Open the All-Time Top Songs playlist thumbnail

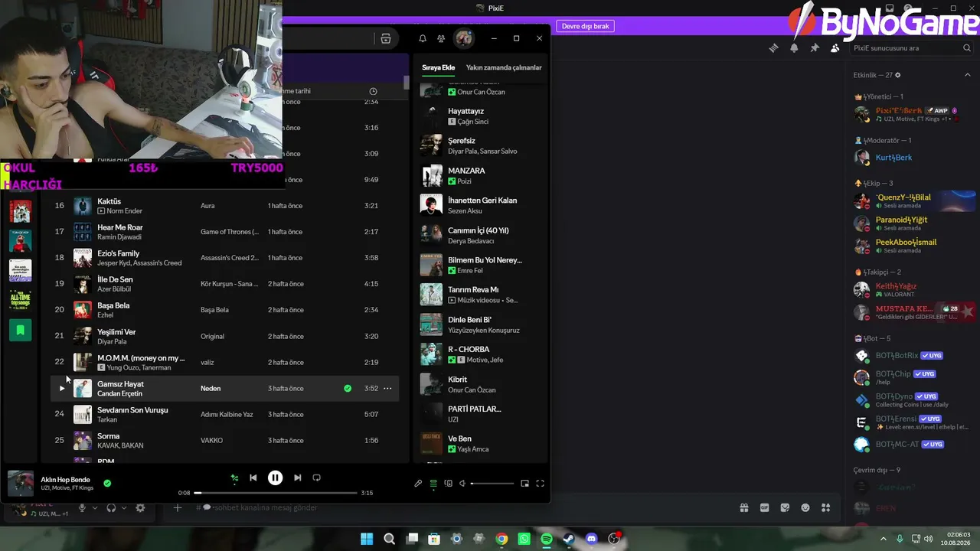21,300
